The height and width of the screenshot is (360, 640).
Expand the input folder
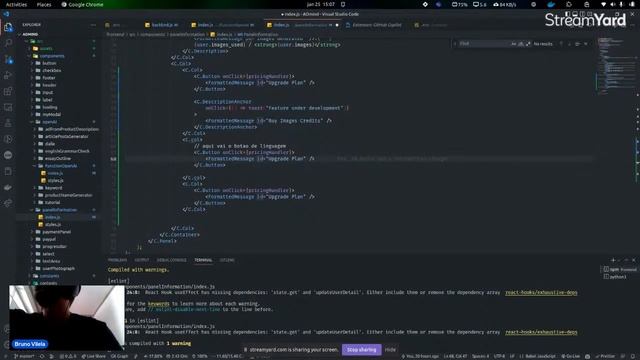48,93
